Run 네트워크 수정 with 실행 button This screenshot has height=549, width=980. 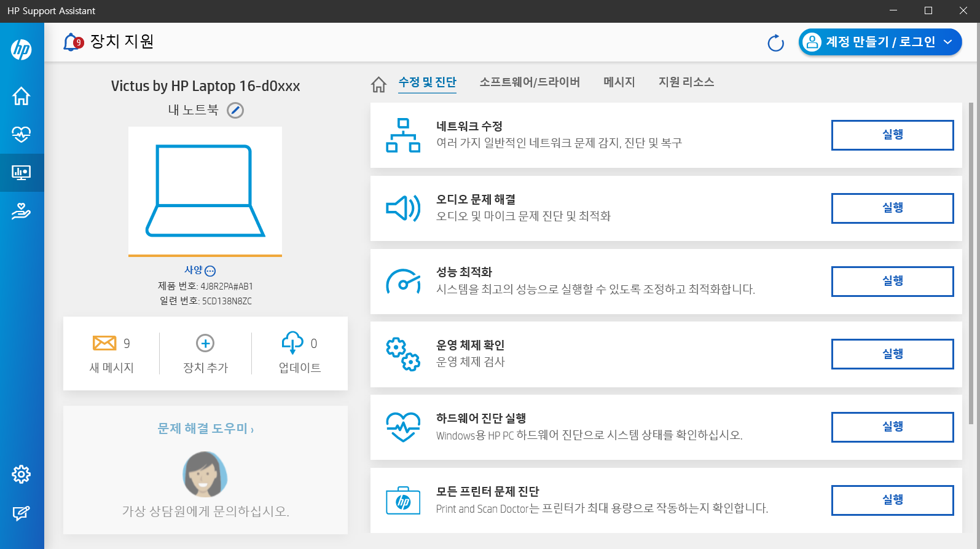coord(892,135)
